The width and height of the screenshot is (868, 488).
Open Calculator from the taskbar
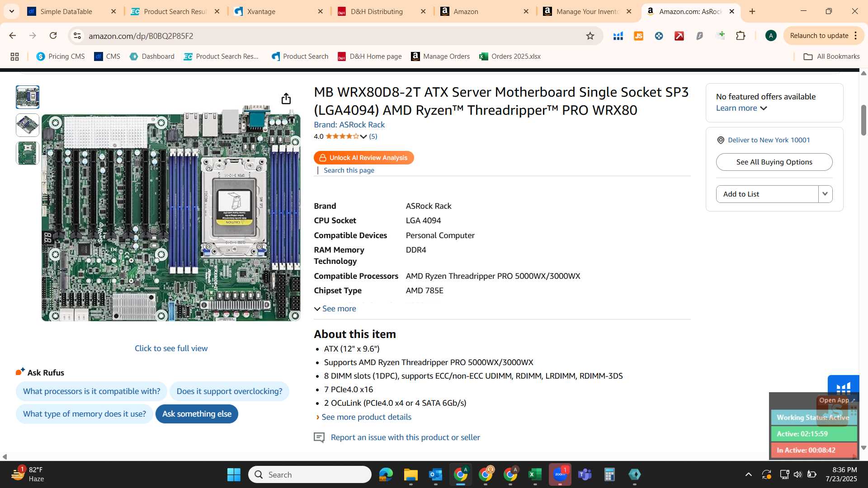tap(609, 474)
